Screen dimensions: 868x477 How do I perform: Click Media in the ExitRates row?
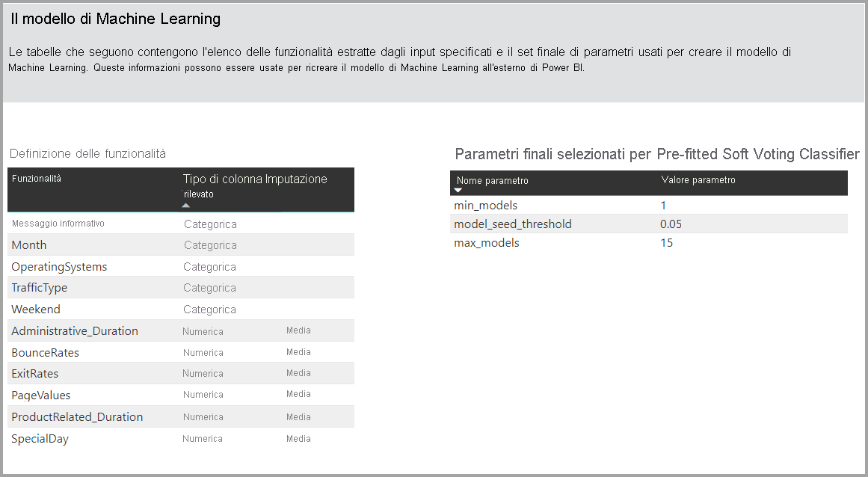click(298, 373)
